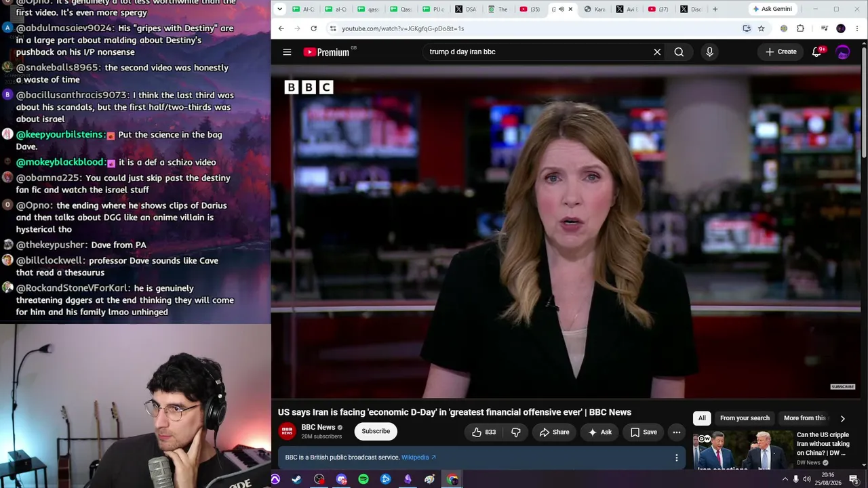The width and height of the screenshot is (868, 488).
Task: Open the Windows notification center
Action: (x=854, y=479)
